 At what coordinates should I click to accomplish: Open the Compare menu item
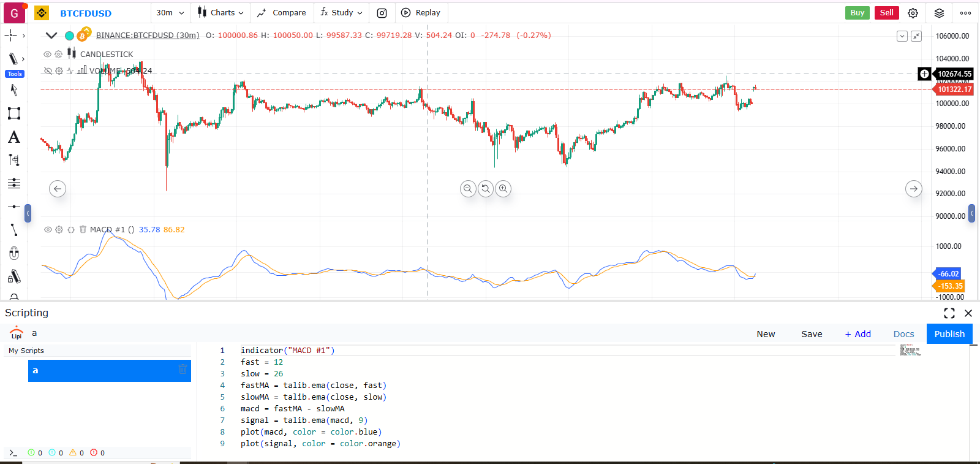(x=281, y=13)
